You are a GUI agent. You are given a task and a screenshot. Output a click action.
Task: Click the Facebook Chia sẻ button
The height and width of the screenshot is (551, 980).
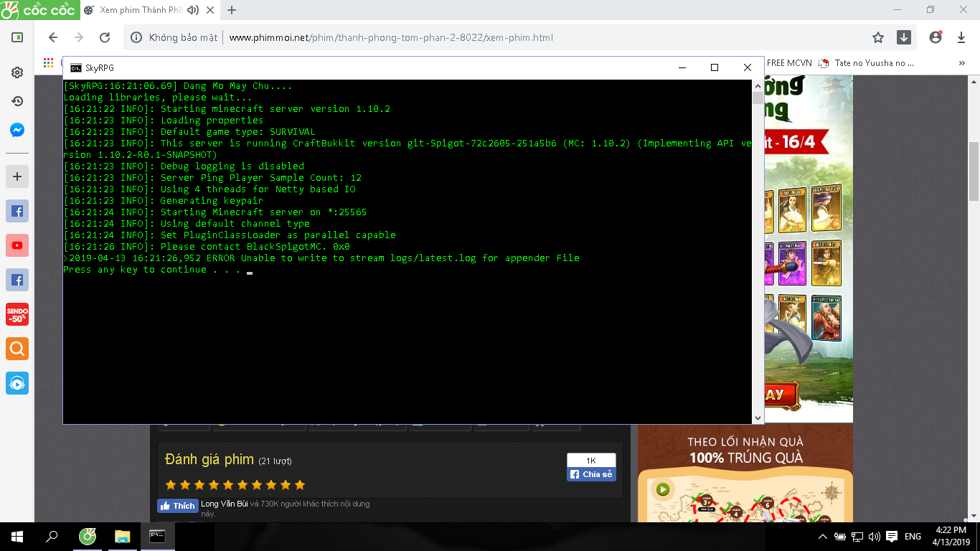pyautogui.click(x=591, y=474)
